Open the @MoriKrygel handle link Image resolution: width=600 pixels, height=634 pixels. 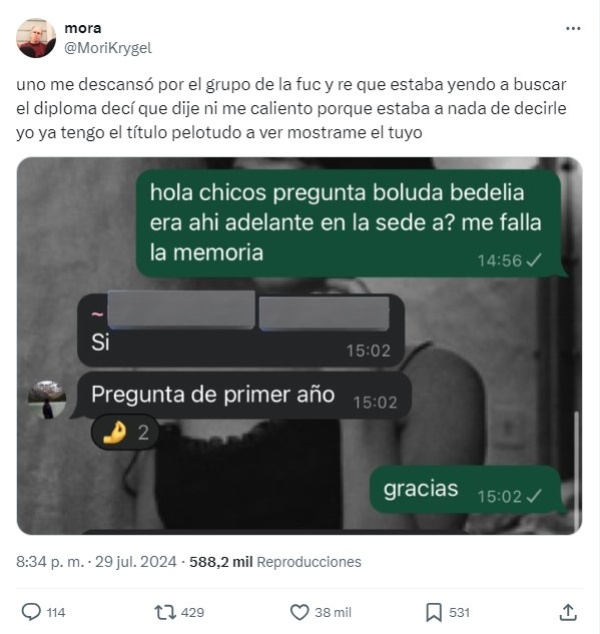(108, 48)
